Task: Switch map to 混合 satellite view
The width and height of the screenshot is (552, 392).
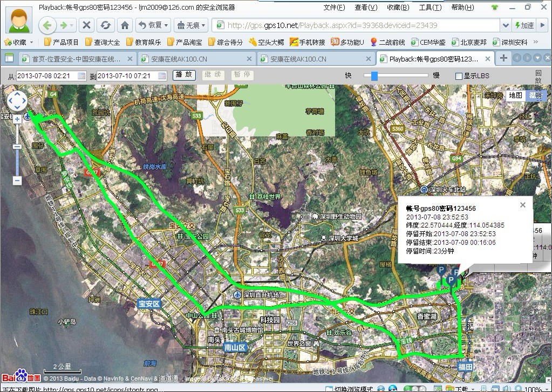Action: (535, 95)
